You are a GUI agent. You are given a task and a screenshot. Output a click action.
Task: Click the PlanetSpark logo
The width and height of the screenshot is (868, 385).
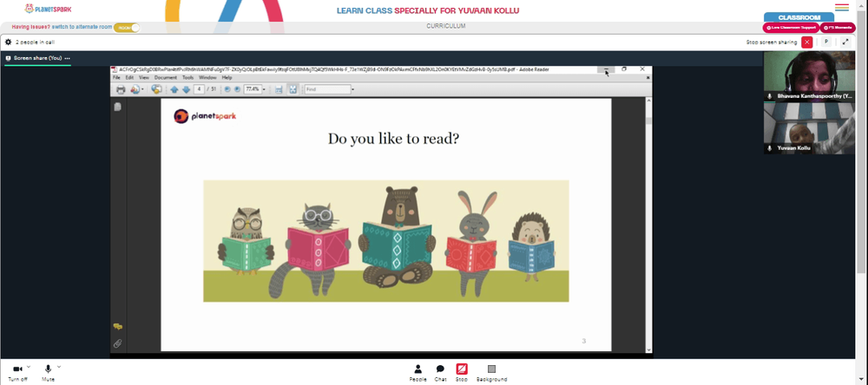pos(48,9)
